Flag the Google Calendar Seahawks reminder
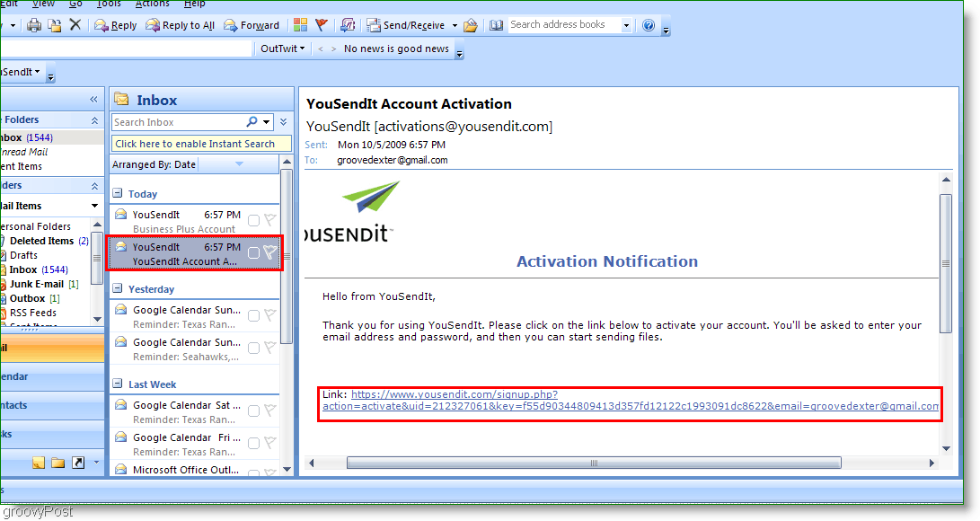The image size is (980, 521). tap(270, 348)
